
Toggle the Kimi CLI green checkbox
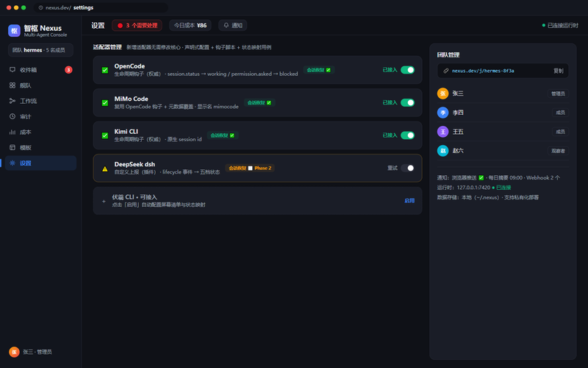[105, 135]
